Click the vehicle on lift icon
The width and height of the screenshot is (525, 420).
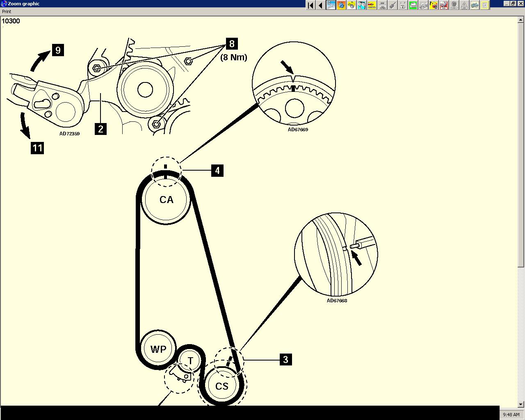click(x=382, y=5)
